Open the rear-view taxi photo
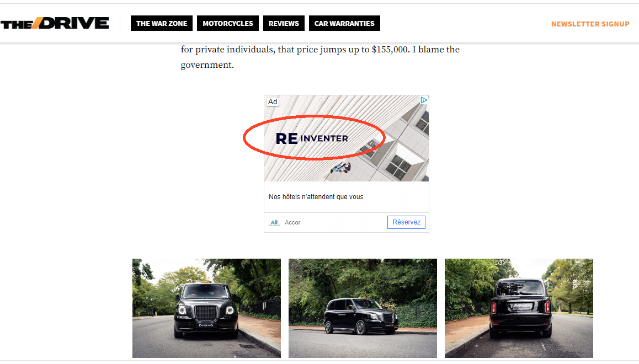This screenshot has height=364, width=639. pyautogui.click(x=519, y=308)
